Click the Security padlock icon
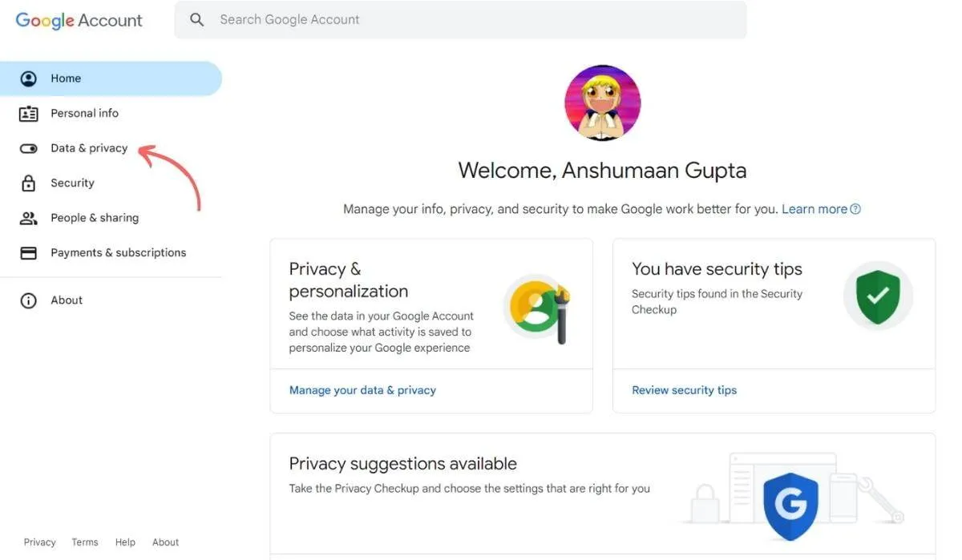The image size is (962, 560). coord(28,183)
